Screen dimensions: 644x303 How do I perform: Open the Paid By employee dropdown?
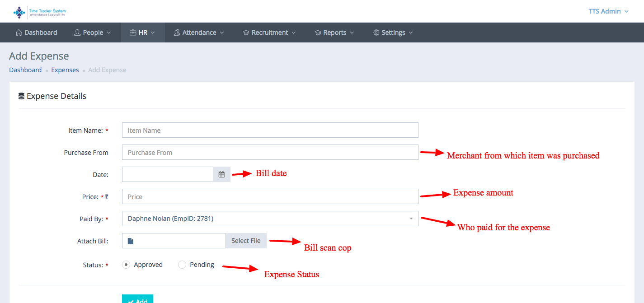(x=270, y=219)
